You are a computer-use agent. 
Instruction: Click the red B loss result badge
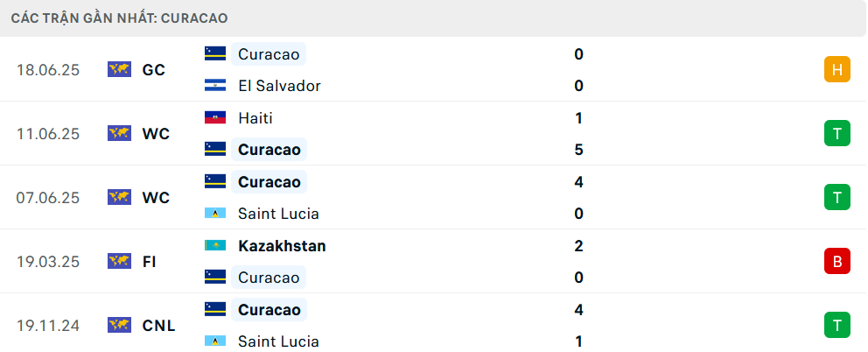(837, 261)
